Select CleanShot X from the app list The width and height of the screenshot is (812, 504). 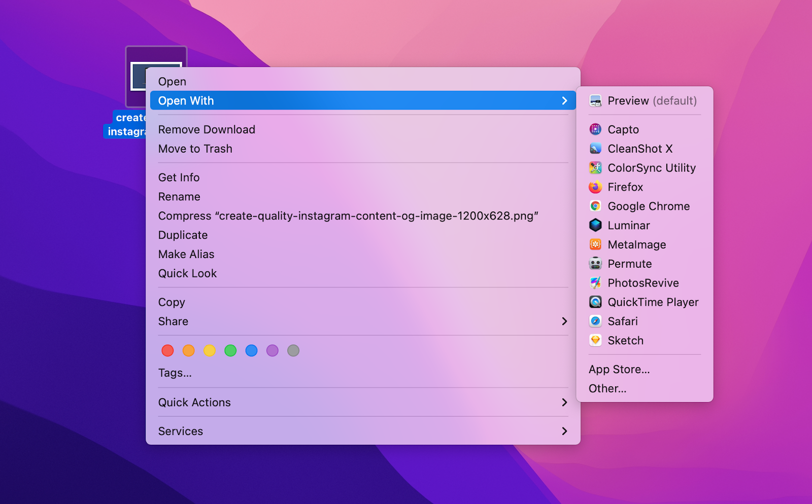[x=640, y=149]
